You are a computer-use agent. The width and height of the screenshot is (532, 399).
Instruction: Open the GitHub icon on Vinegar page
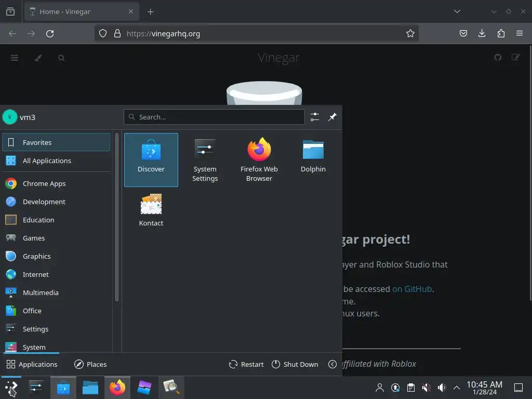(x=498, y=57)
